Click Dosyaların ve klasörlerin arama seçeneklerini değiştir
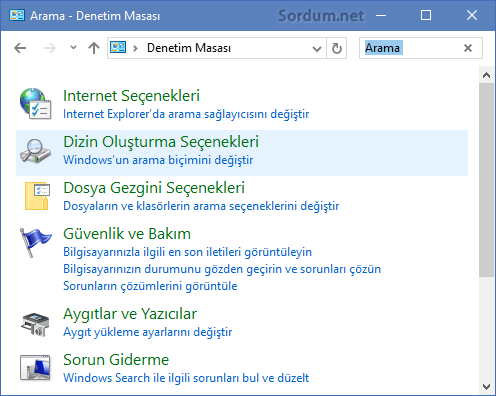This screenshot has height=396, width=496. click(x=201, y=206)
